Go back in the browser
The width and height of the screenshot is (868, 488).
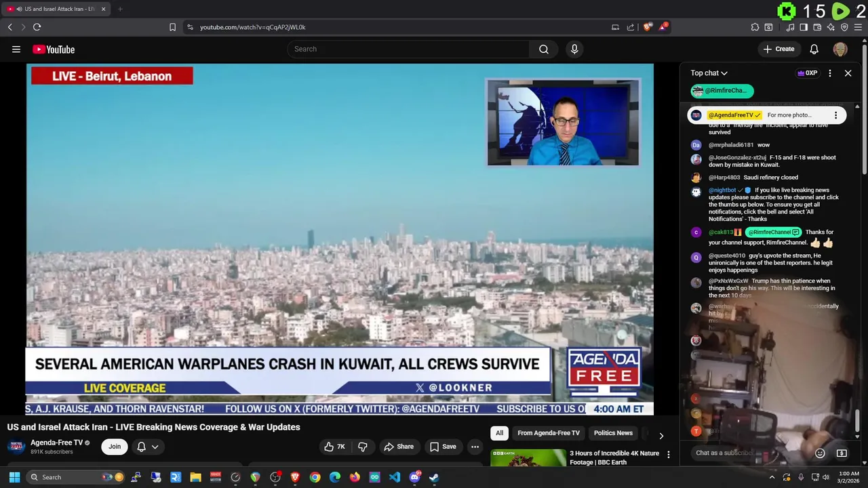(9, 27)
